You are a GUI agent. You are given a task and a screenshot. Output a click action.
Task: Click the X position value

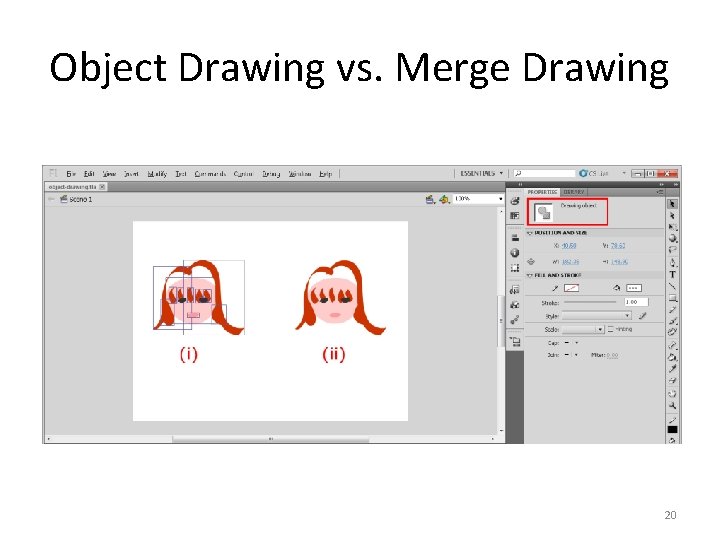point(569,246)
